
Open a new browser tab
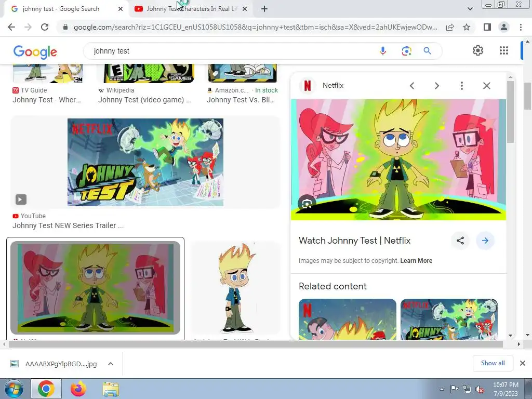(264, 9)
